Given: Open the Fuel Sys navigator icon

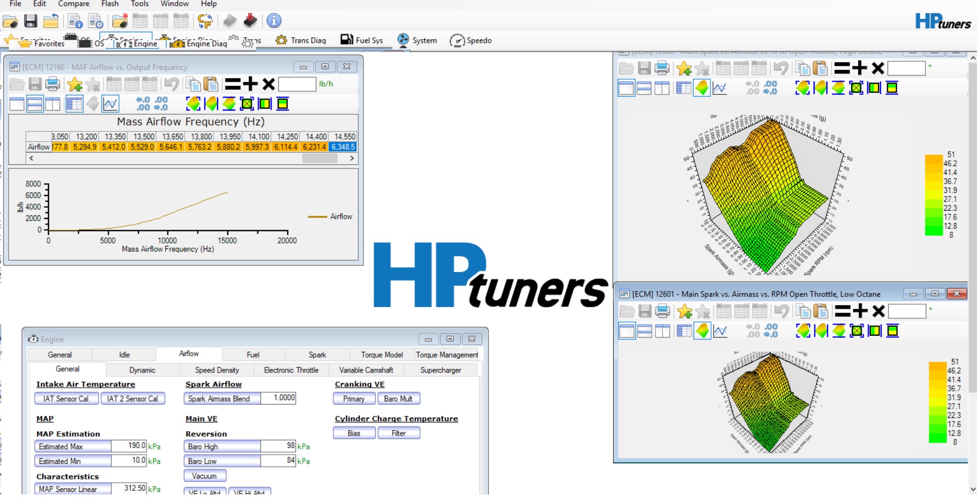Looking at the screenshot, I should (361, 40).
